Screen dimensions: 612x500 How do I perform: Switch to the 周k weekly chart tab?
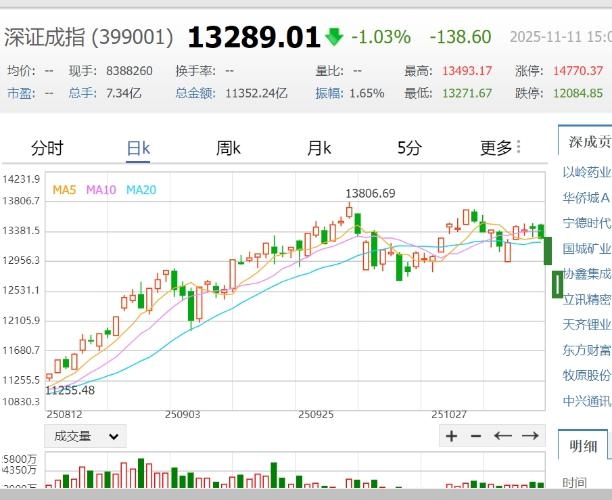[x=229, y=148]
